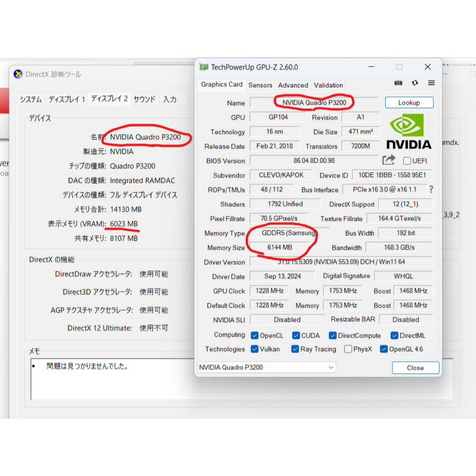Viewport: 476px width, 476px height.
Task: Click the GPU-Z window X close button
Action: pyautogui.click(x=428, y=67)
